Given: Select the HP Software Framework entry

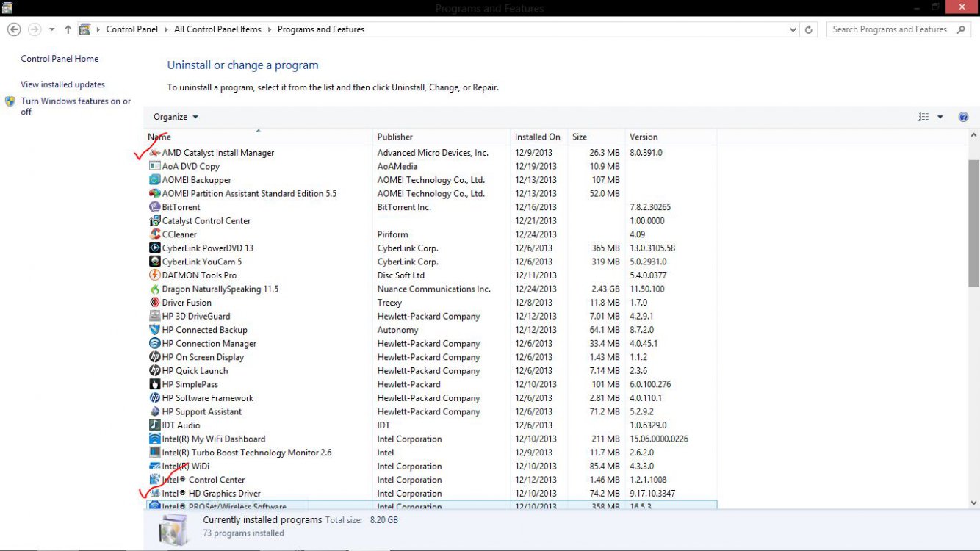Looking at the screenshot, I should (430, 398).
